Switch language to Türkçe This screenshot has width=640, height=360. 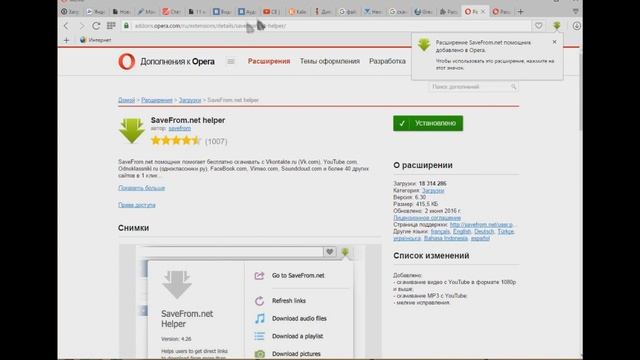click(506, 231)
